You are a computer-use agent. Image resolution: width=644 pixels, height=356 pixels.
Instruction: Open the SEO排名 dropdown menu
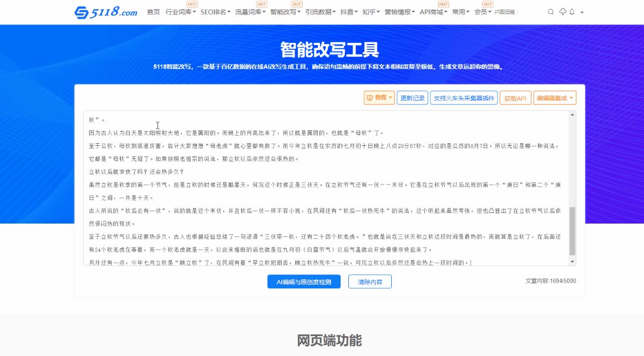pyautogui.click(x=216, y=12)
